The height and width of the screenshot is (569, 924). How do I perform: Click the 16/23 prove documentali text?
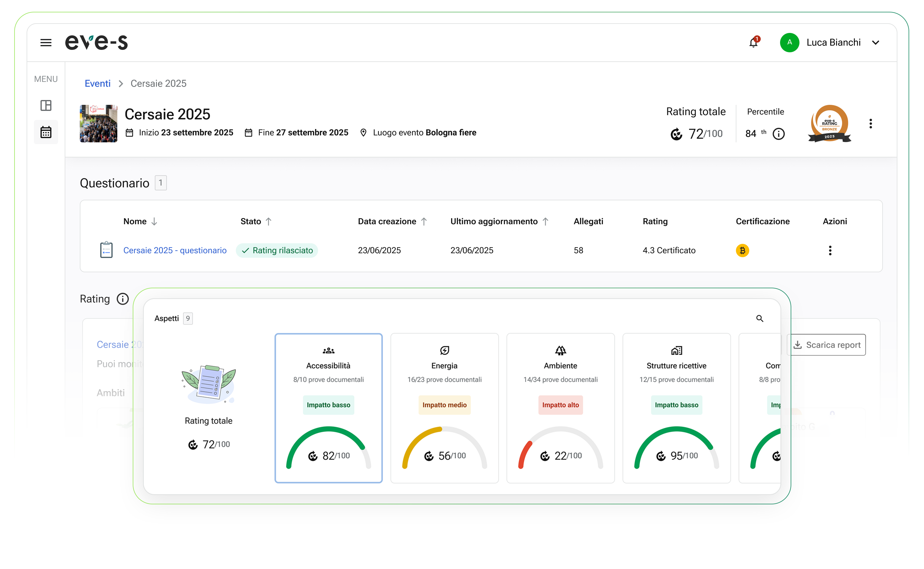[444, 379]
